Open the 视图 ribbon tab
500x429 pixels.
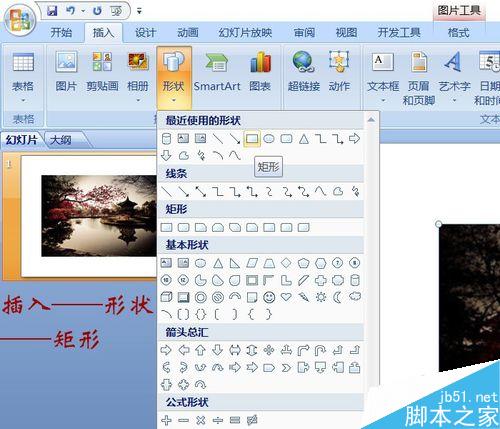point(346,33)
